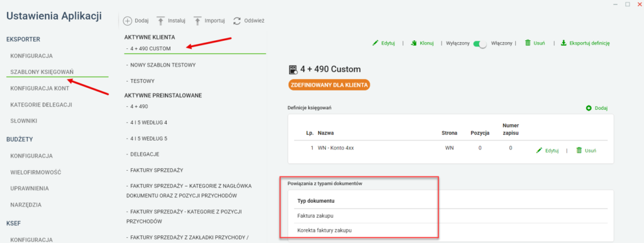The image size is (644, 243).
Task: Click the Instaluj toolbar label
Action: click(177, 21)
